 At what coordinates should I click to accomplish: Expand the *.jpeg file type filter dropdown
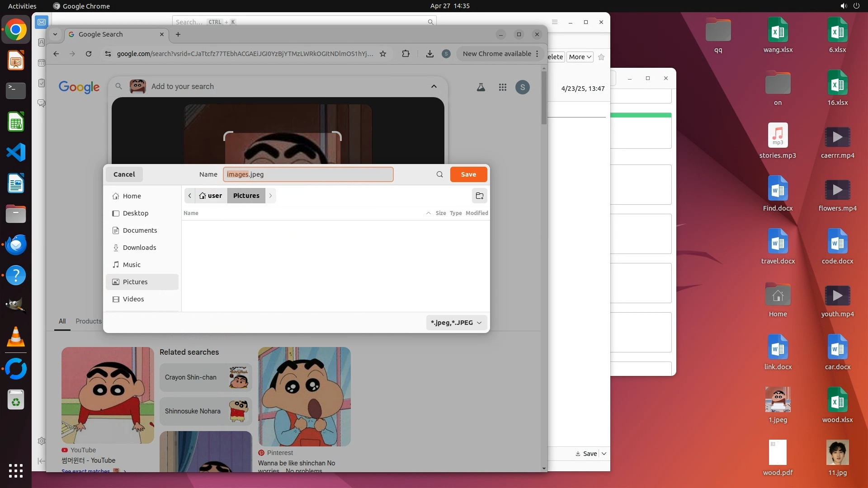click(456, 323)
